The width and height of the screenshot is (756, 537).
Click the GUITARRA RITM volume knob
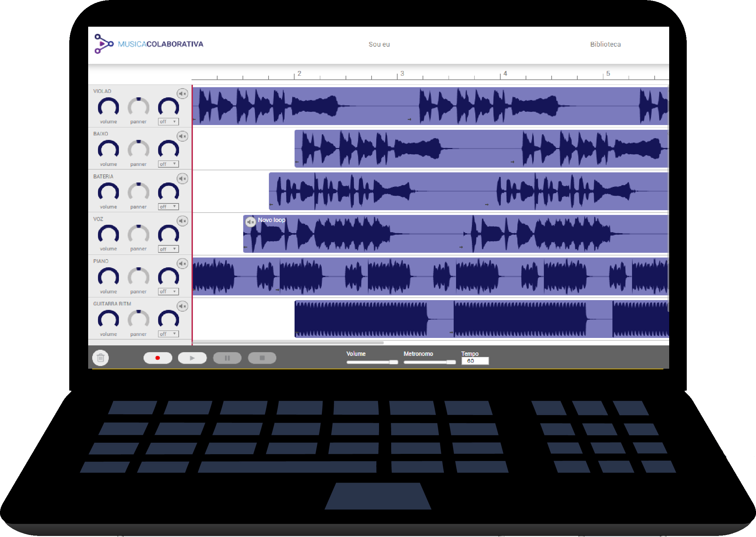(108, 319)
